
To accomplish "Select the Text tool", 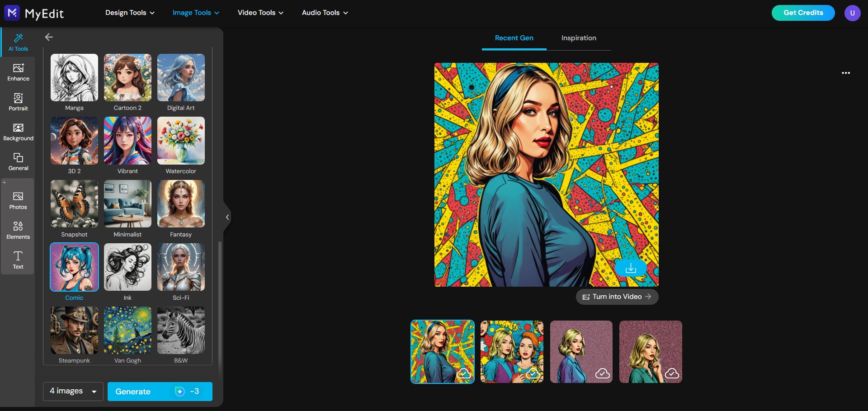I will [x=18, y=260].
